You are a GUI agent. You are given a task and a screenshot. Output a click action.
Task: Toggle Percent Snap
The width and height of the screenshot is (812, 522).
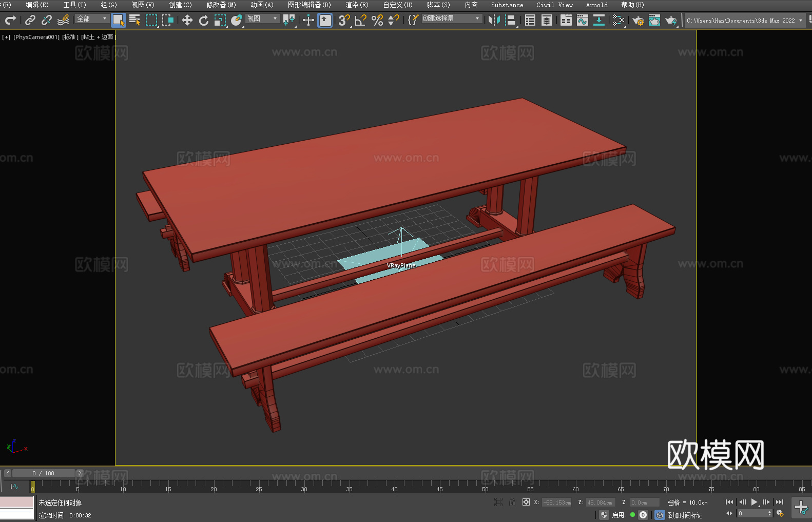pos(377,20)
